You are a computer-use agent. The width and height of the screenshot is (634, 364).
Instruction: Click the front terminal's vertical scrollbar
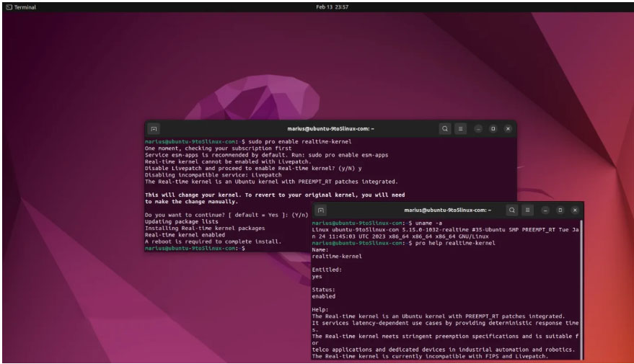[581, 288]
